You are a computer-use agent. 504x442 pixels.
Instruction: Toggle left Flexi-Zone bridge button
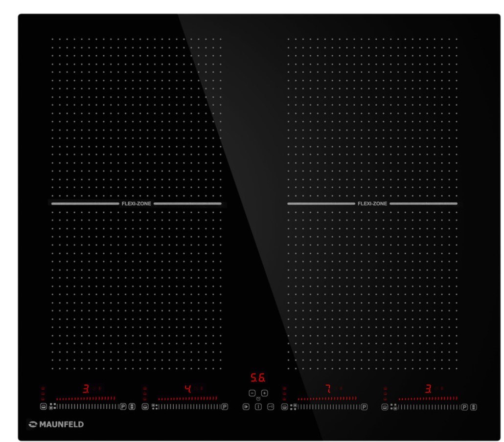(x=132, y=406)
